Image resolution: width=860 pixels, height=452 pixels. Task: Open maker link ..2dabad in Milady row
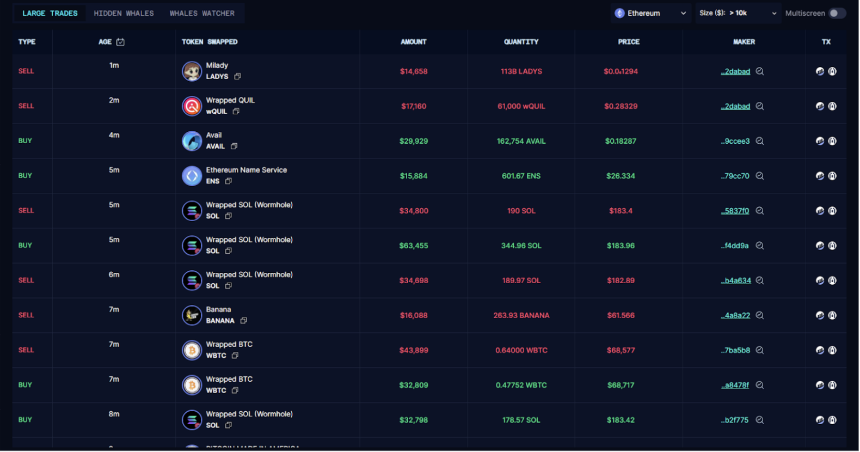(x=735, y=71)
